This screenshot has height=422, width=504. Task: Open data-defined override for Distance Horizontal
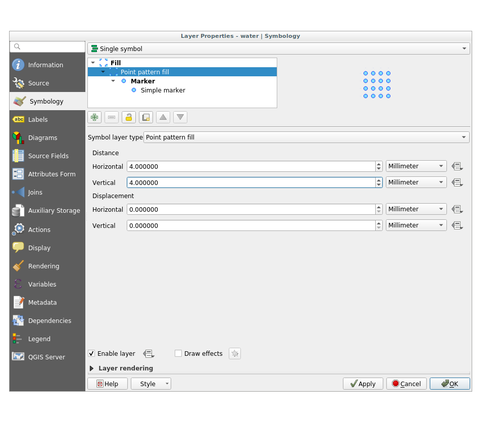[457, 166]
